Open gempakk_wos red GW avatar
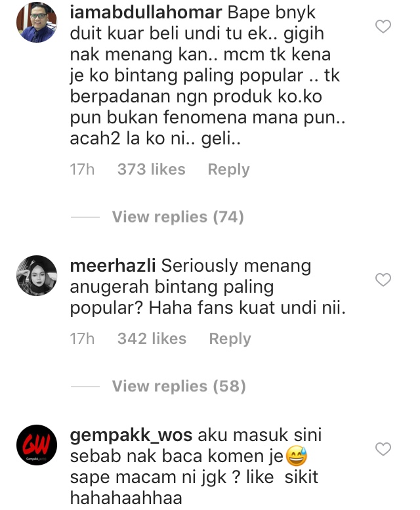Viewport: 420px width, 510px height. [37, 444]
